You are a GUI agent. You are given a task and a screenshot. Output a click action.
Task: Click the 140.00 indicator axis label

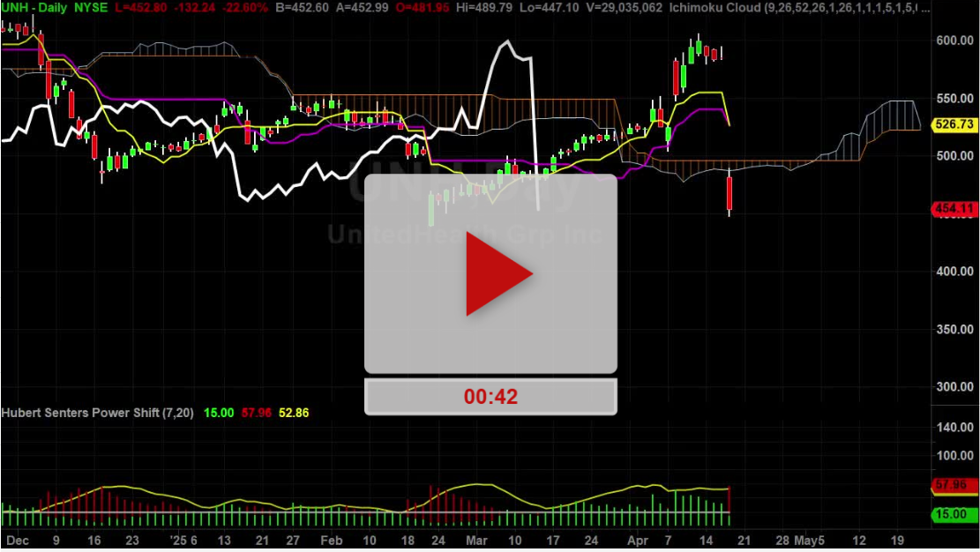pyautogui.click(x=954, y=428)
